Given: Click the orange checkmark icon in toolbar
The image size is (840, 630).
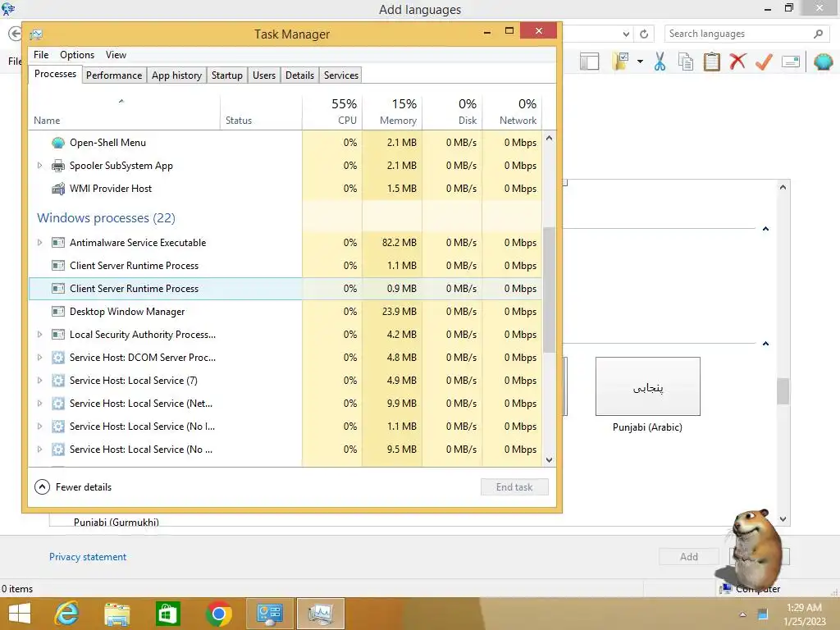Looking at the screenshot, I should (x=764, y=62).
